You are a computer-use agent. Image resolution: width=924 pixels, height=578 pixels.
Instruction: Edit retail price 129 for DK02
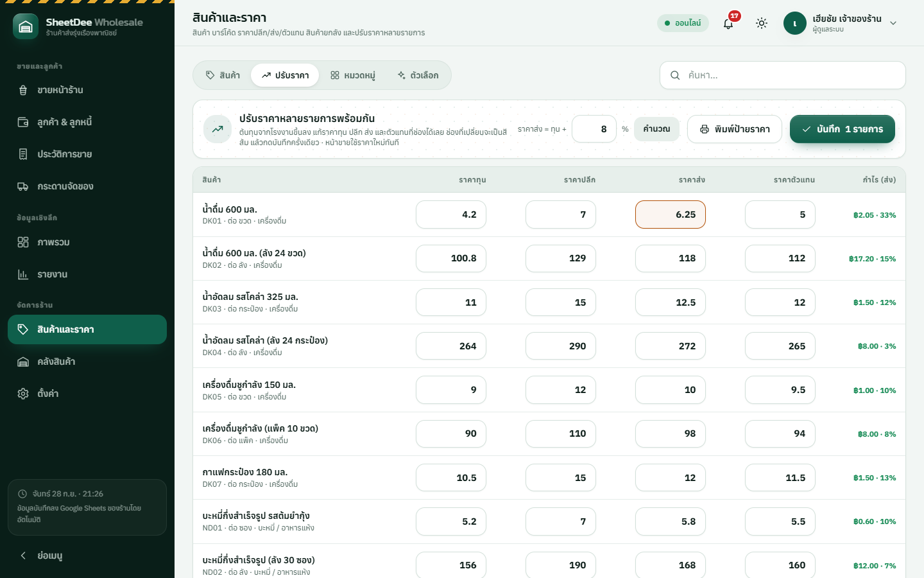tap(561, 258)
